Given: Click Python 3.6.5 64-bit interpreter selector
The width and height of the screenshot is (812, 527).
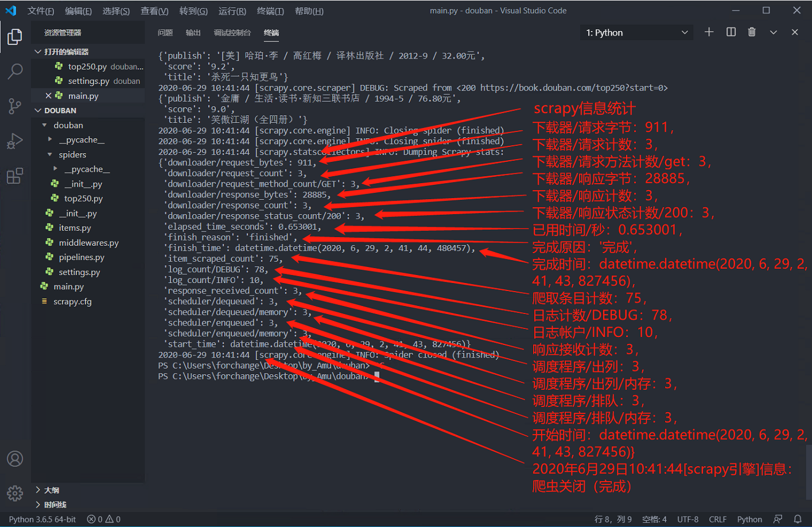Looking at the screenshot, I should coord(42,519).
